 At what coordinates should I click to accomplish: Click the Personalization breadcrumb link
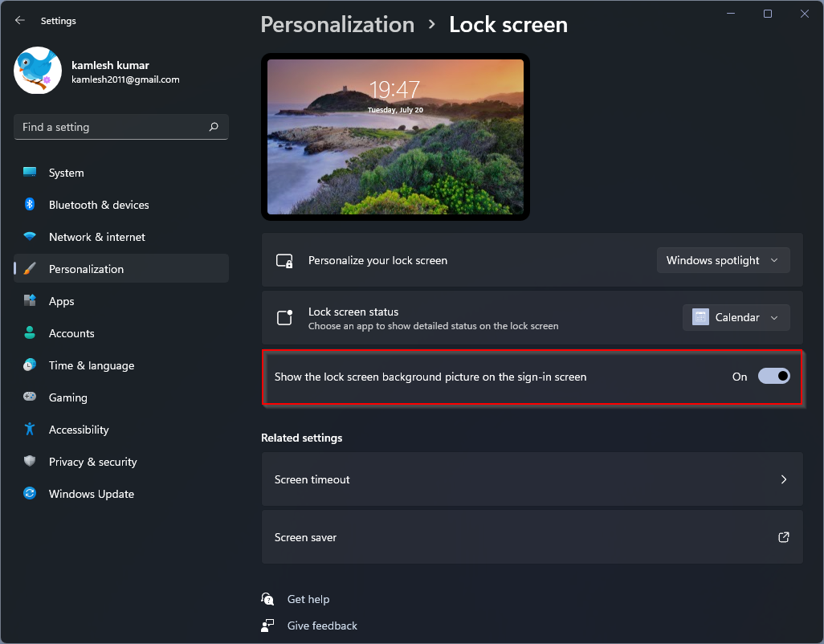tap(337, 25)
